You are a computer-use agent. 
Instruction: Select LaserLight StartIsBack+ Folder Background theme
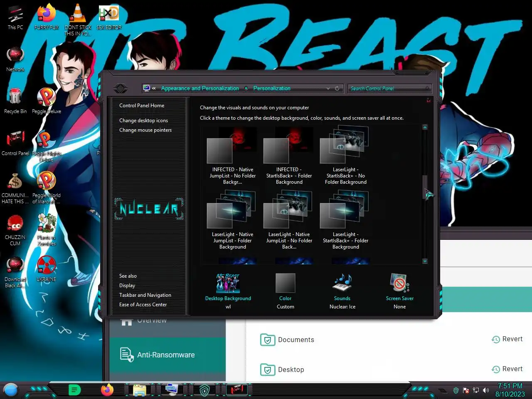(x=345, y=220)
